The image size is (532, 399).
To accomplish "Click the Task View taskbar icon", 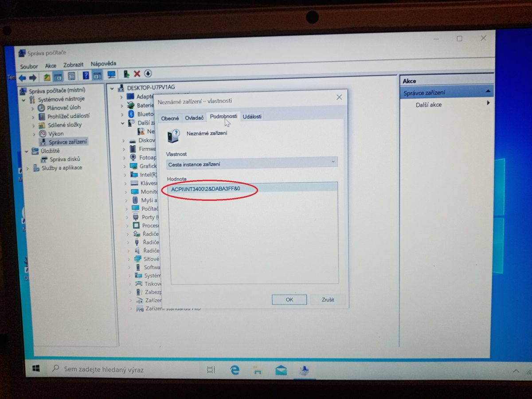I will (x=211, y=369).
